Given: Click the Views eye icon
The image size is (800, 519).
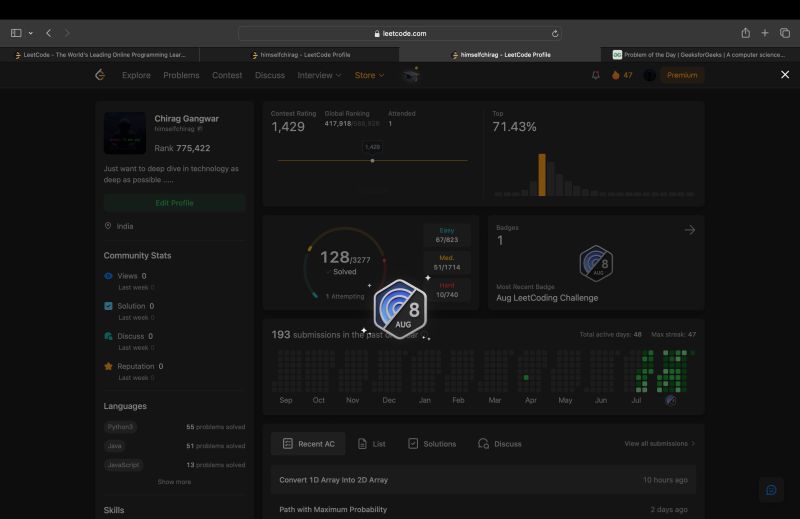Looking at the screenshot, I should pyautogui.click(x=108, y=276).
